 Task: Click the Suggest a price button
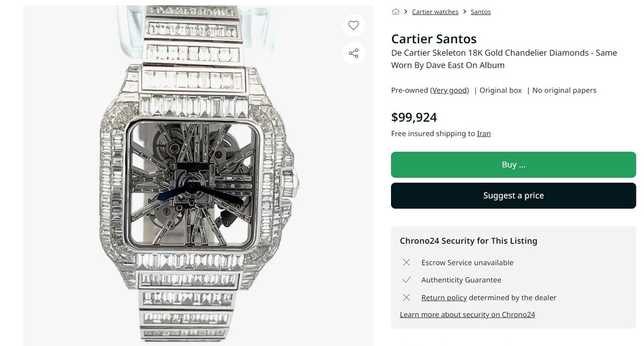pyautogui.click(x=513, y=195)
